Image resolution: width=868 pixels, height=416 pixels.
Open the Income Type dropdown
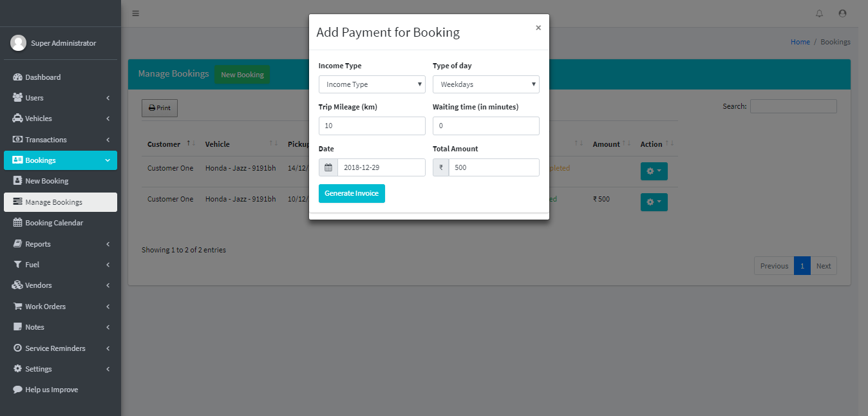click(x=372, y=84)
